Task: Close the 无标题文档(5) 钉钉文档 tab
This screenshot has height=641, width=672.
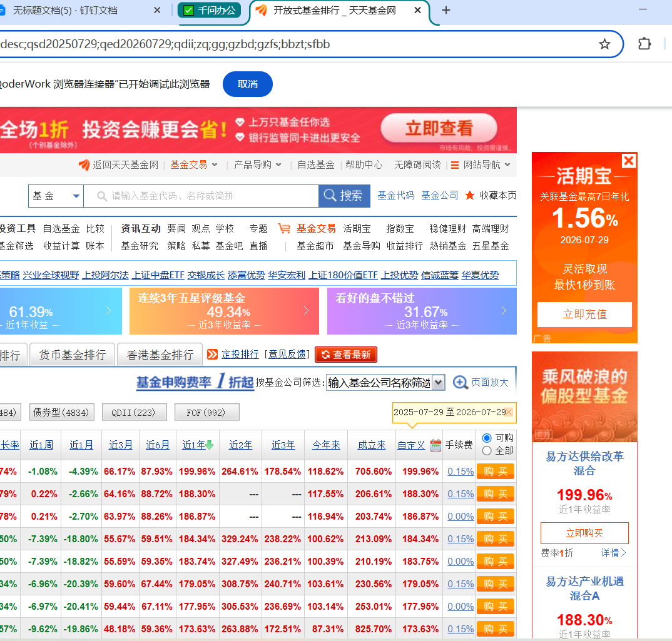Action: tap(157, 10)
